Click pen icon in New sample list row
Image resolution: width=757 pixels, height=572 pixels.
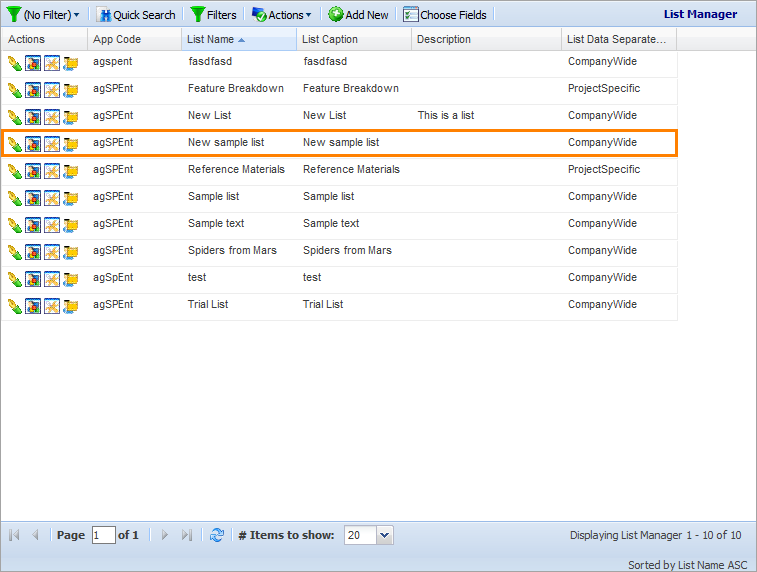pos(14,144)
